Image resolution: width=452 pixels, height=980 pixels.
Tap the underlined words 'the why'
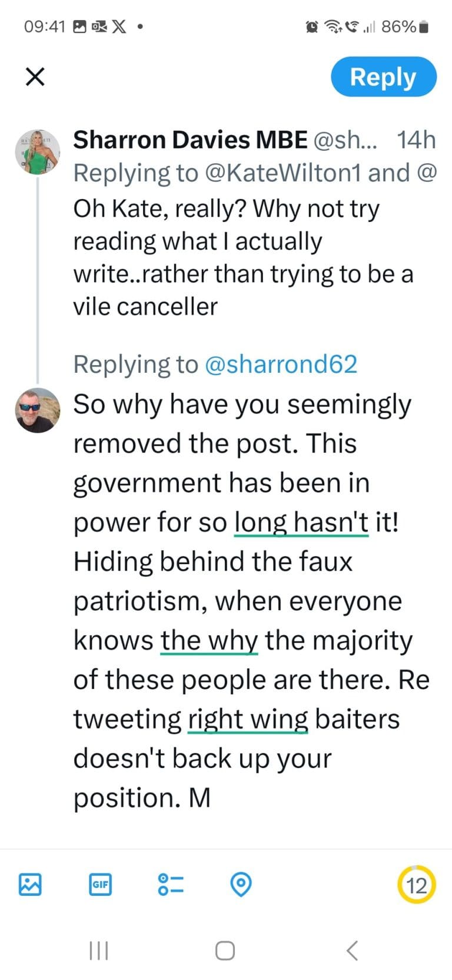(210, 640)
